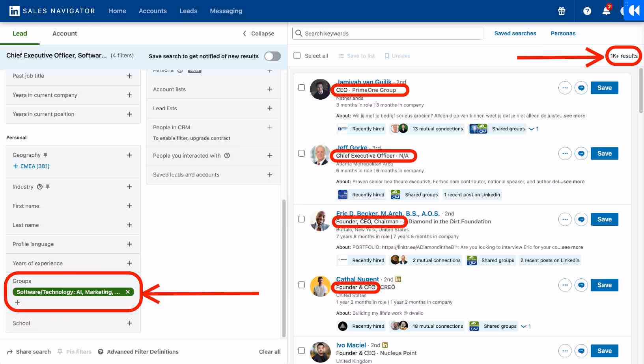Open more options for Eric D. Becker
644x364 pixels.
tap(565, 219)
